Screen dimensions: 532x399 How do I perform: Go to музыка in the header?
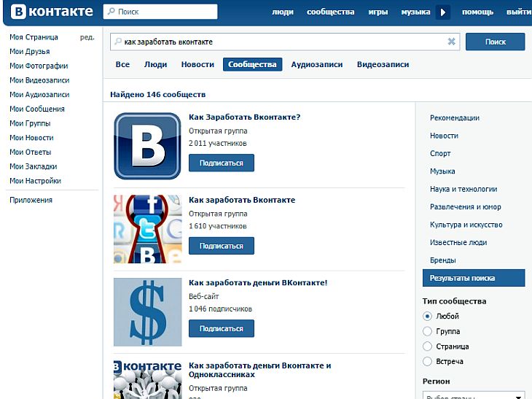(x=415, y=12)
